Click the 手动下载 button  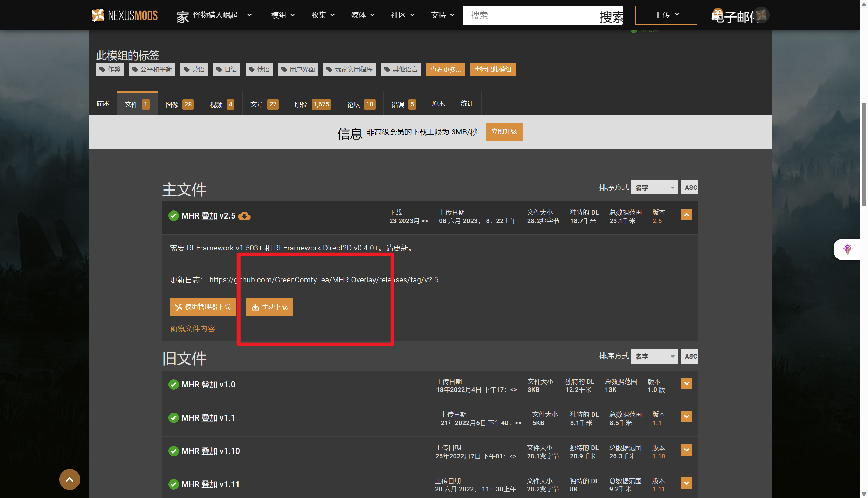click(x=269, y=307)
